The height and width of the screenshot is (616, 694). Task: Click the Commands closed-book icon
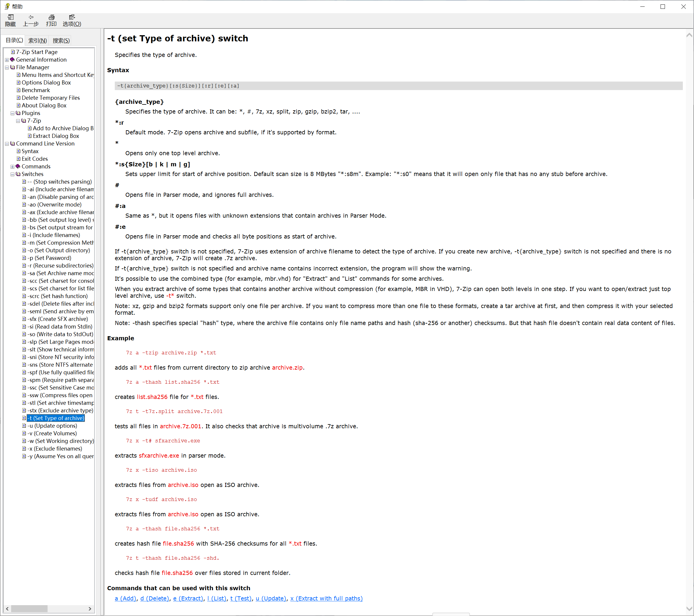(x=18, y=167)
